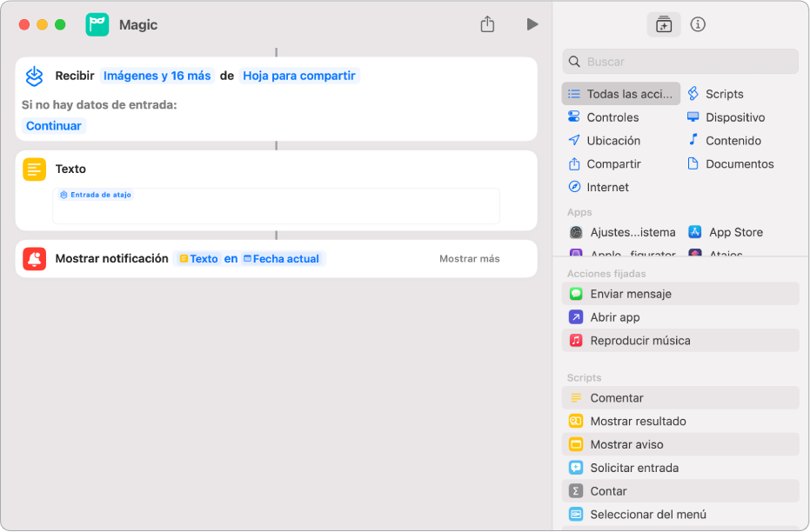Screen dimensions: 810x532
Task: Click the yellow Texto action icon
Action: pyautogui.click(x=34, y=170)
